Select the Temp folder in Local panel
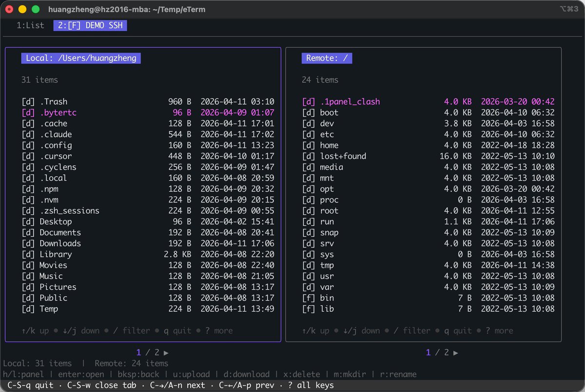Viewport: 585px width, 392px height. pyautogui.click(x=148, y=309)
